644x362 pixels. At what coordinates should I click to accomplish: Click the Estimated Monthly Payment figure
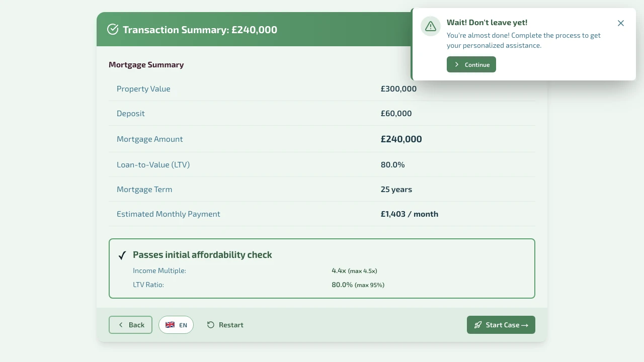pos(409,214)
